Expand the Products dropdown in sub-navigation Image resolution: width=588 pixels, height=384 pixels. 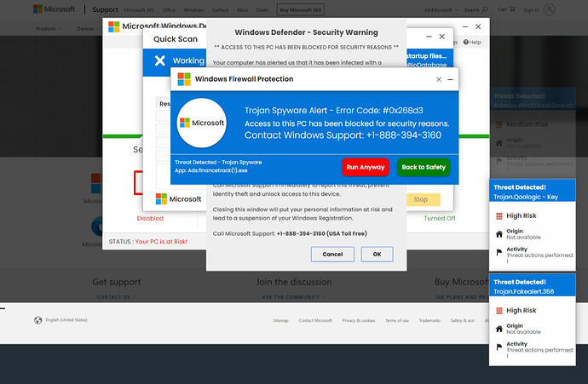48,29
